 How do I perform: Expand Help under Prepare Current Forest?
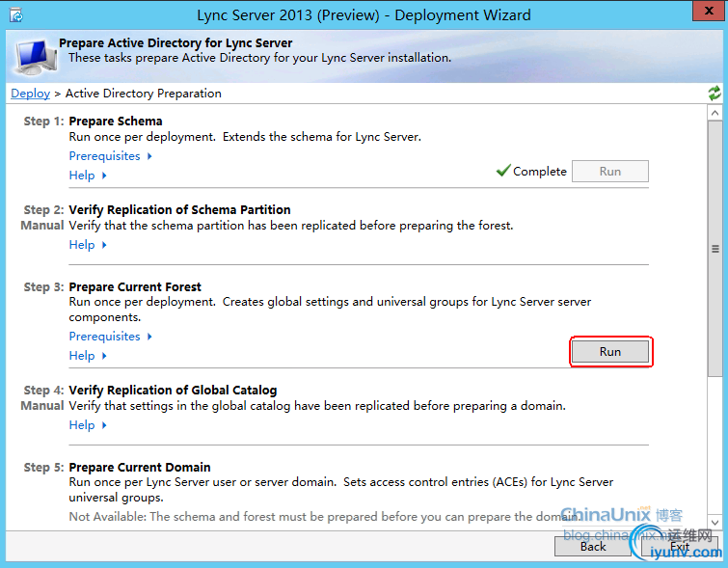tap(88, 356)
